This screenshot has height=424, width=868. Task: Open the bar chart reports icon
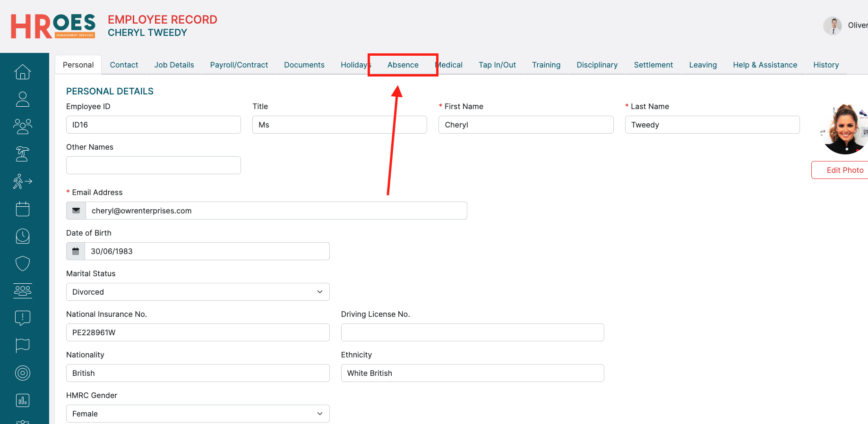coord(23,400)
